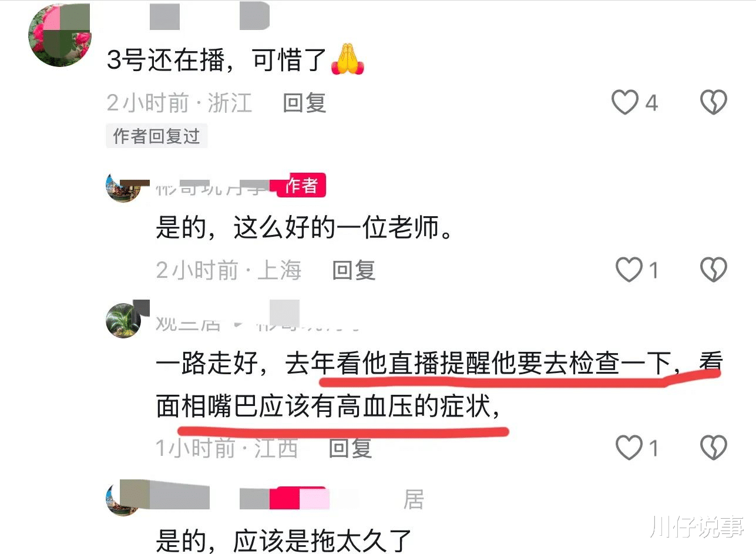The image size is (756, 554).
Task: Like the "一路走好" comment from 江西
Action: coord(629,449)
